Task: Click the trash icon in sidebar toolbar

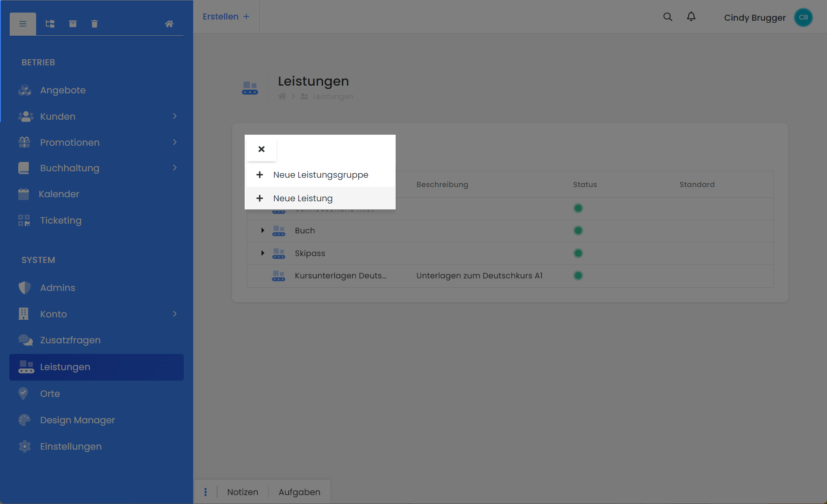Action: point(95,24)
